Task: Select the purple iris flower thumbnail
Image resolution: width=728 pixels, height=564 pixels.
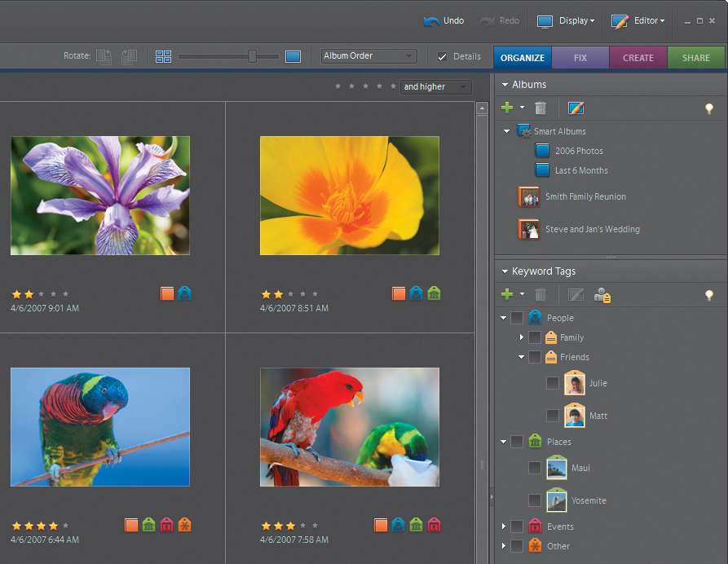Action: pos(100,195)
